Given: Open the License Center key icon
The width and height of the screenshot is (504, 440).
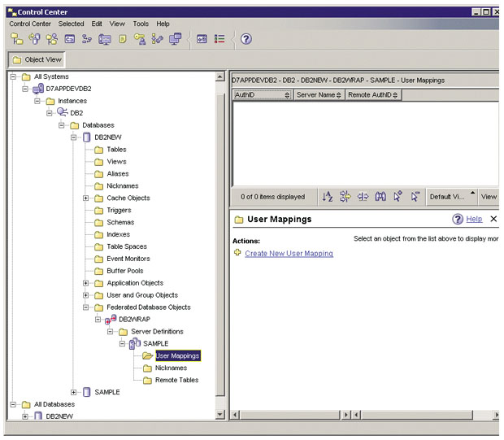Looking at the screenshot, I should pos(140,39).
